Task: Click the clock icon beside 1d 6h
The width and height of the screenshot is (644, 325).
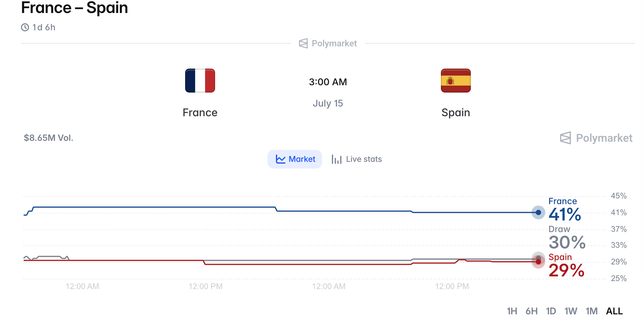Action: click(25, 27)
